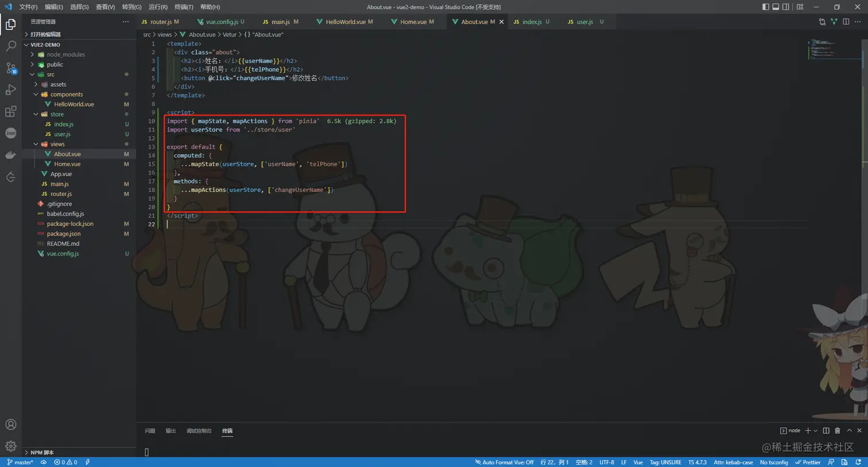Split the terminal panel

tap(826, 430)
